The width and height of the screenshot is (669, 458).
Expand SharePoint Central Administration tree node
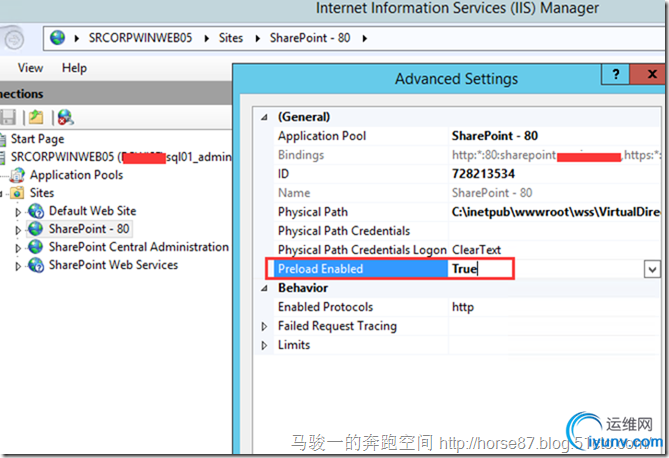[x=18, y=248]
